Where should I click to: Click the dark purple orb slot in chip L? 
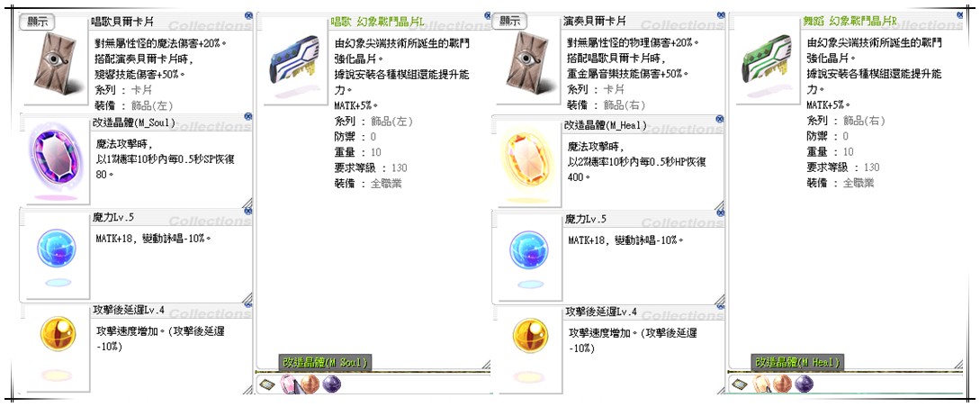(331, 384)
